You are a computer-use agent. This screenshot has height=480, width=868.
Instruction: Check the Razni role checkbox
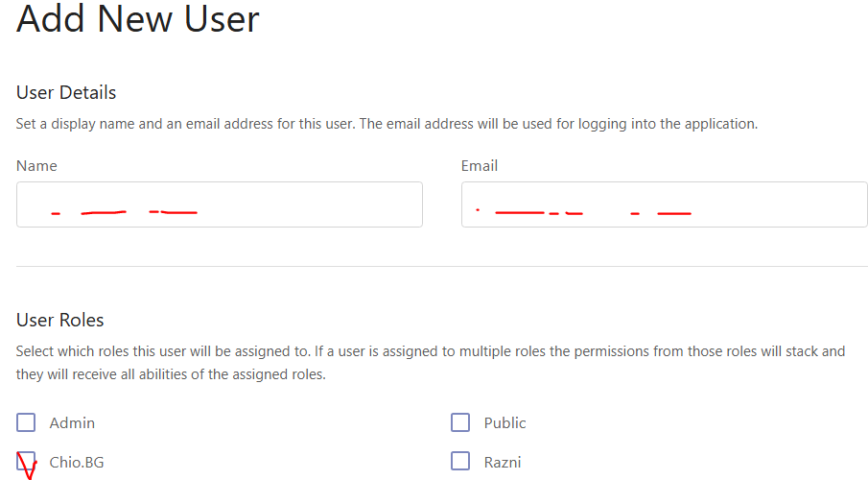click(460, 461)
